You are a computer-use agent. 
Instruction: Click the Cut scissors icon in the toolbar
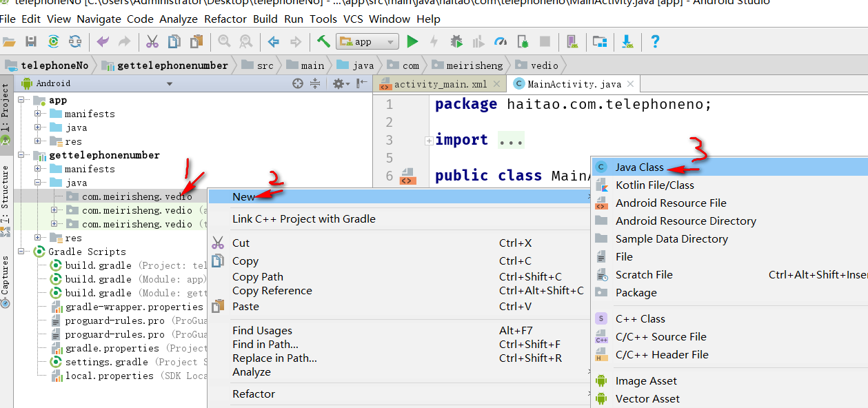point(152,42)
